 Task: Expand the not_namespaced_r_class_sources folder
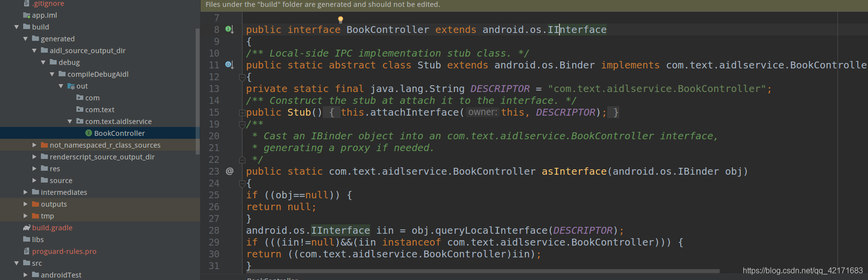click(x=35, y=145)
